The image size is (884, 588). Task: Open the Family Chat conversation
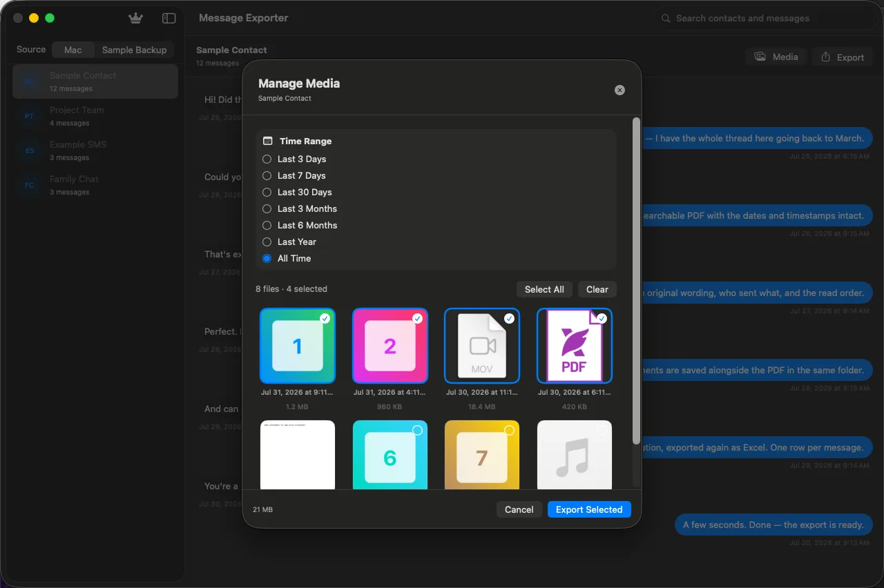pos(95,185)
